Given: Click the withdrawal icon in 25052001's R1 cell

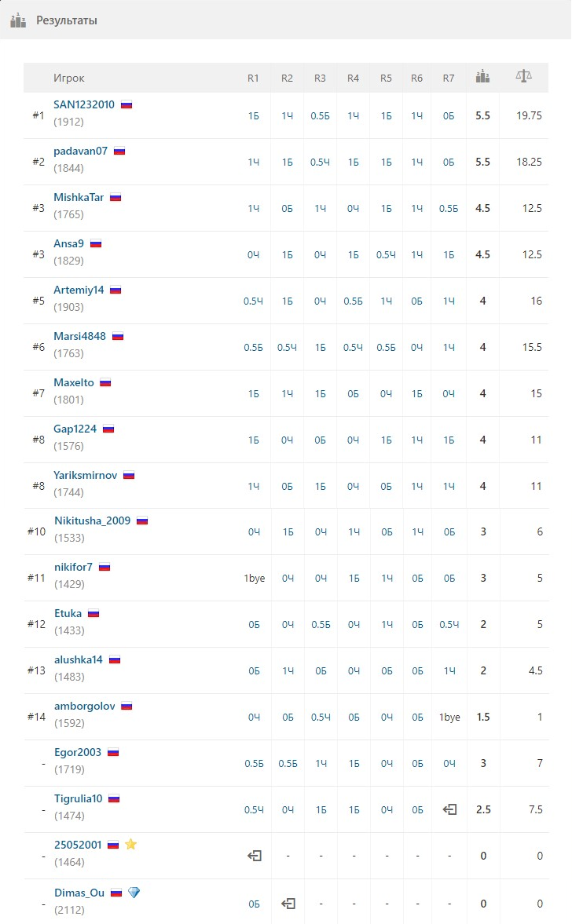Looking at the screenshot, I should (x=254, y=856).
